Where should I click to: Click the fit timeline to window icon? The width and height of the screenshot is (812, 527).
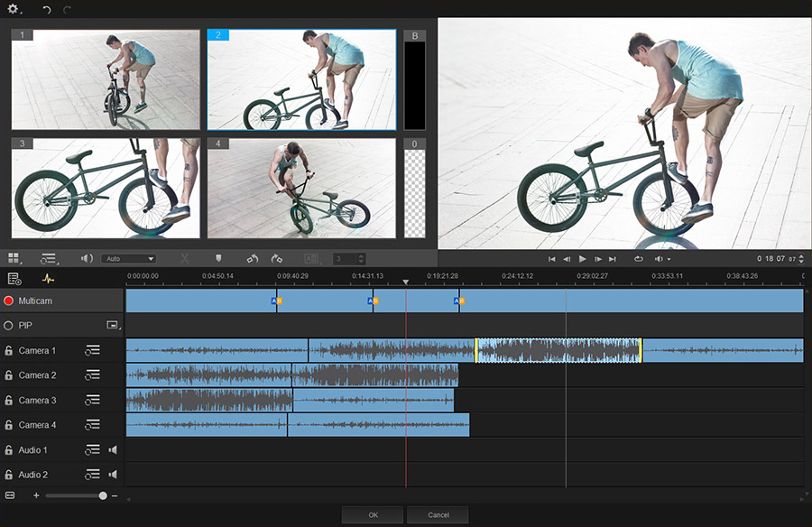point(10,495)
